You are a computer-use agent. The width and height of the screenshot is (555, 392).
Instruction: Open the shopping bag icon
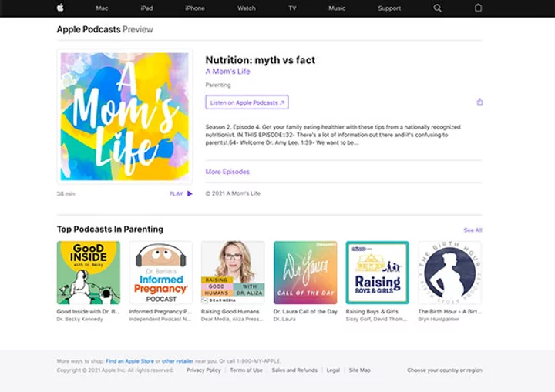click(478, 8)
